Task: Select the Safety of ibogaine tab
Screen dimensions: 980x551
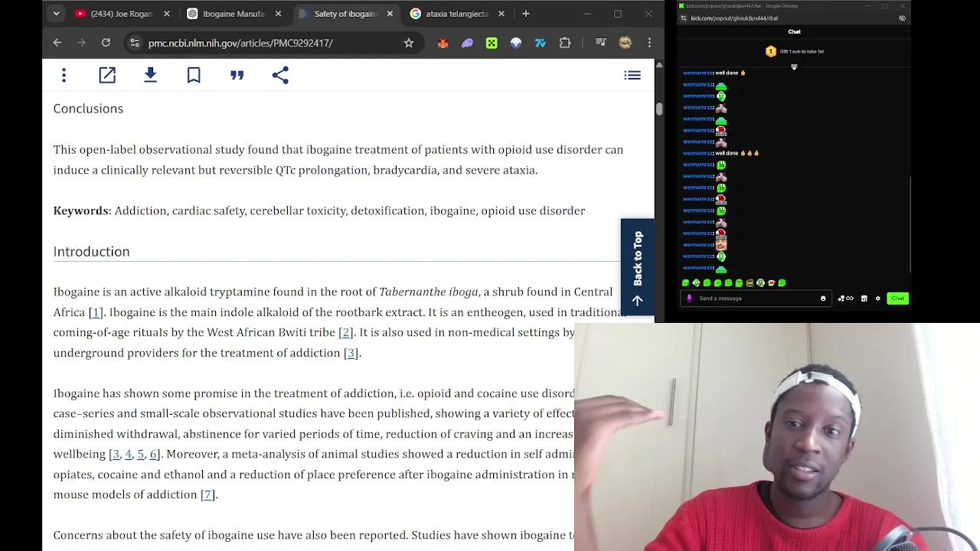Action: pos(345,14)
